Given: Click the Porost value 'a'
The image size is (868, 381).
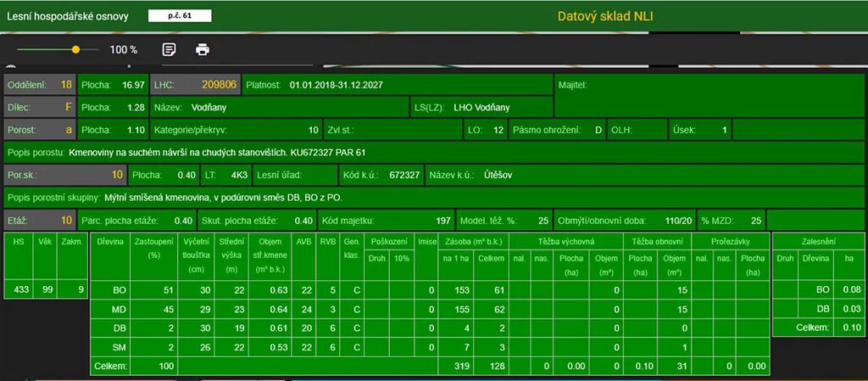Looking at the screenshot, I should pyautogui.click(x=70, y=130).
